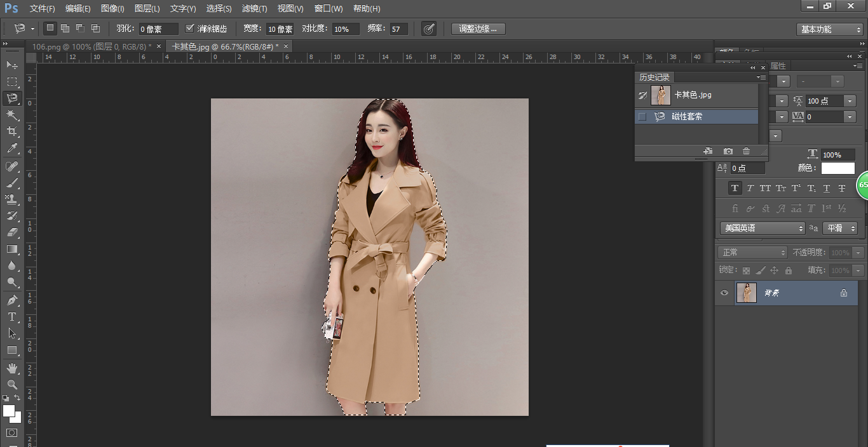Open the 美国英语 language dropdown
Viewport: 868px width, 447px height.
pos(762,228)
